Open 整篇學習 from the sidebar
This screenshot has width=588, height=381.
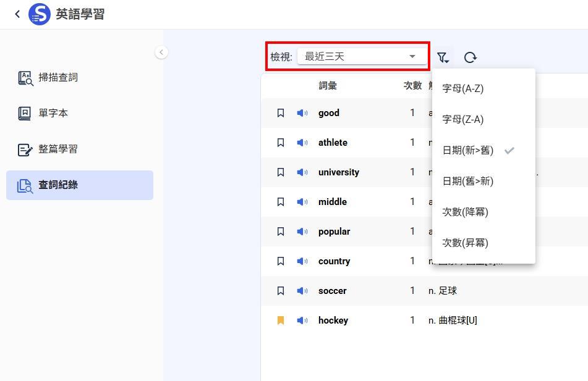80,149
